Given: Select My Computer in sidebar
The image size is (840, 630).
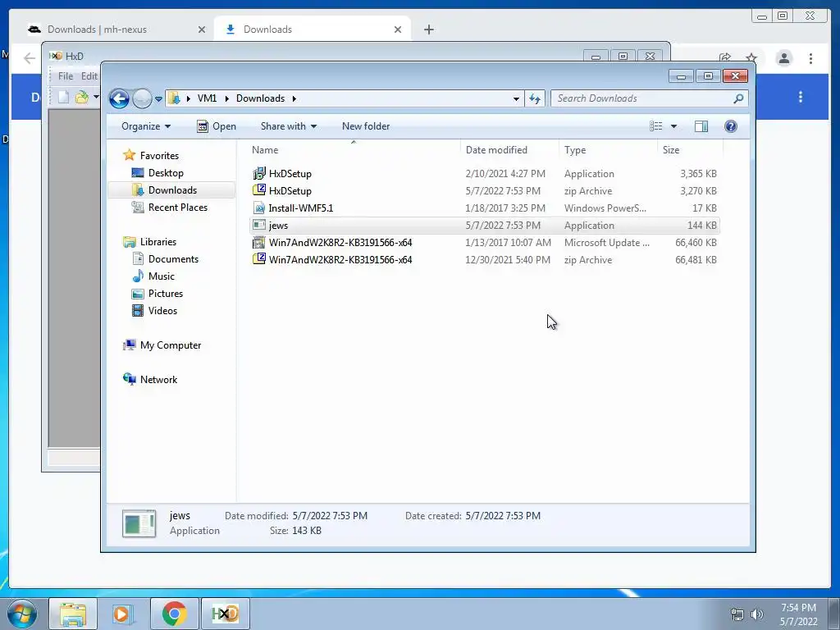Looking at the screenshot, I should (171, 345).
